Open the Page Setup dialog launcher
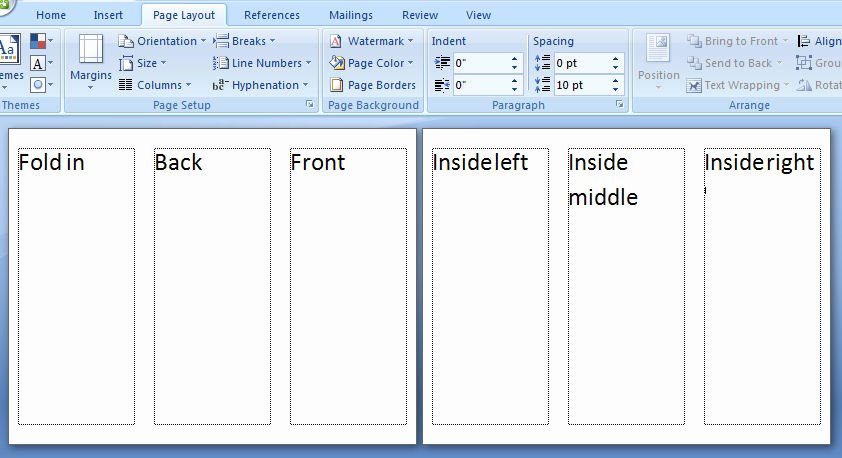Screen dimensions: 842x458 [x=310, y=104]
